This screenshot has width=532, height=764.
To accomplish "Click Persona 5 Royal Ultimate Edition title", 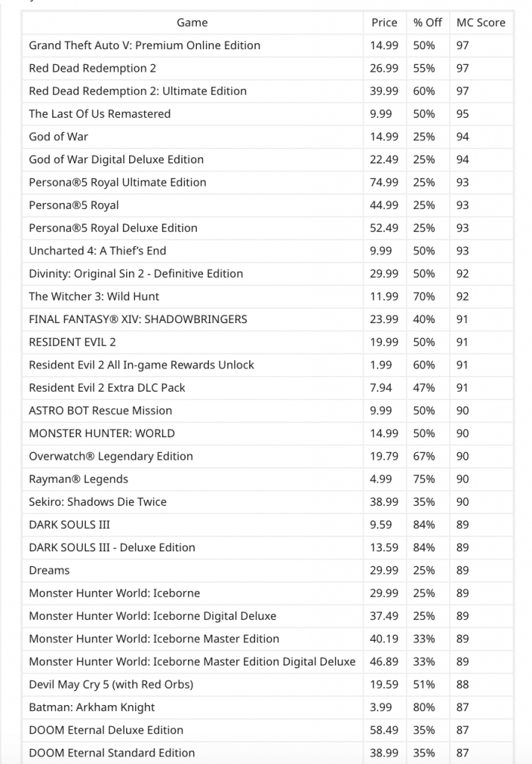I will (x=117, y=183).
